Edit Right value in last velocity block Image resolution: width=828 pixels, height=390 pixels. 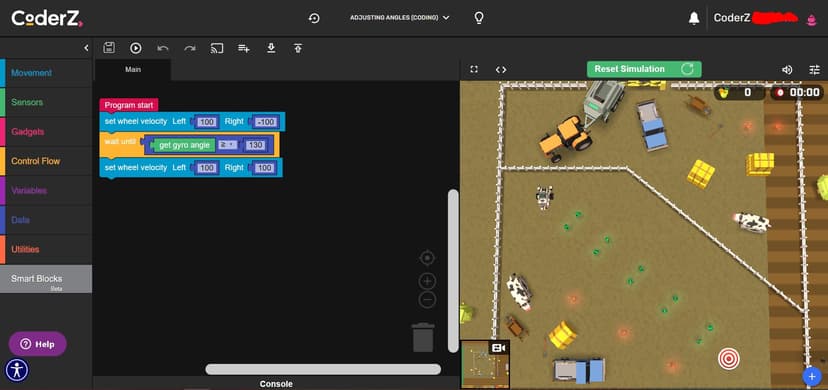(x=264, y=168)
